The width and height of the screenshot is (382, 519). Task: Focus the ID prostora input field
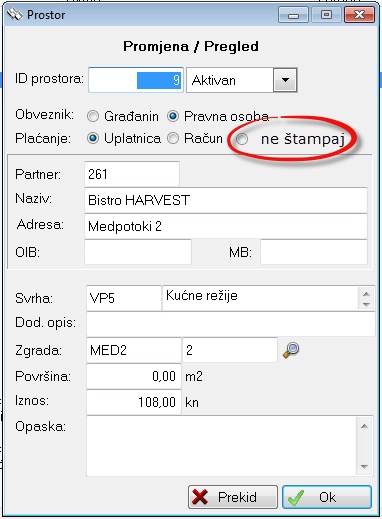click(x=136, y=80)
